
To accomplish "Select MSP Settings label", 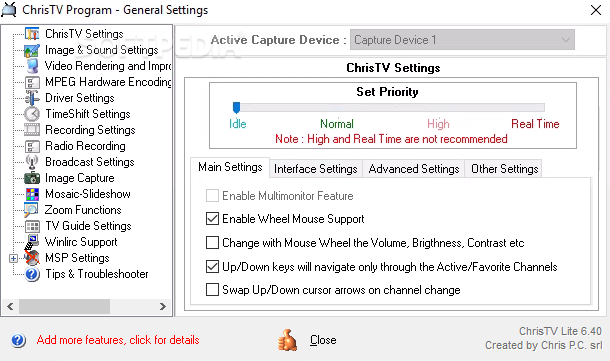I will coord(77,258).
